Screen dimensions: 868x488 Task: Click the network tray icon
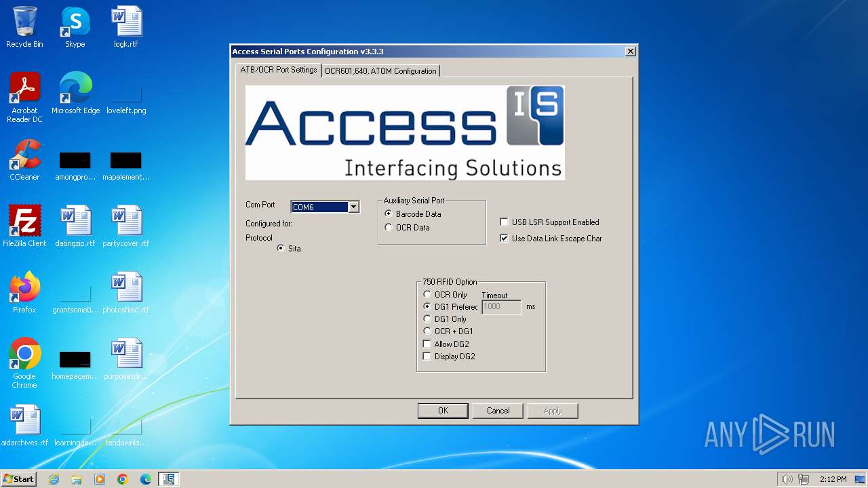(804, 479)
